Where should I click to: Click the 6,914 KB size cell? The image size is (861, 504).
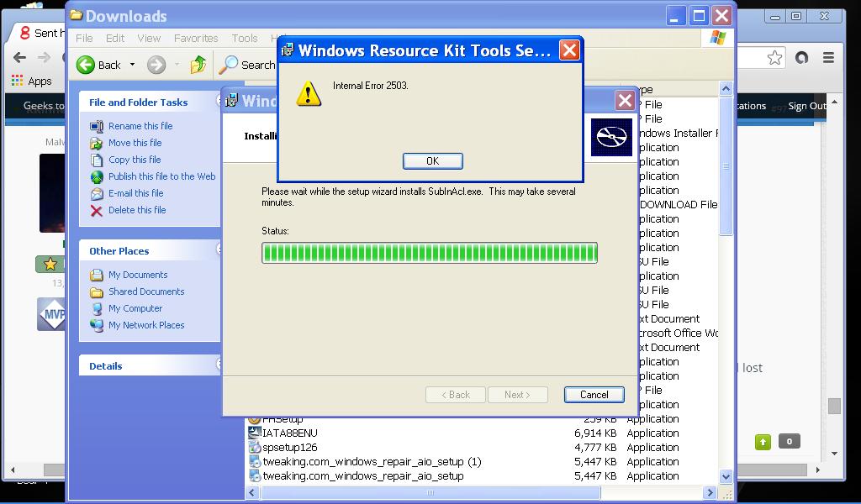[595, 433]
